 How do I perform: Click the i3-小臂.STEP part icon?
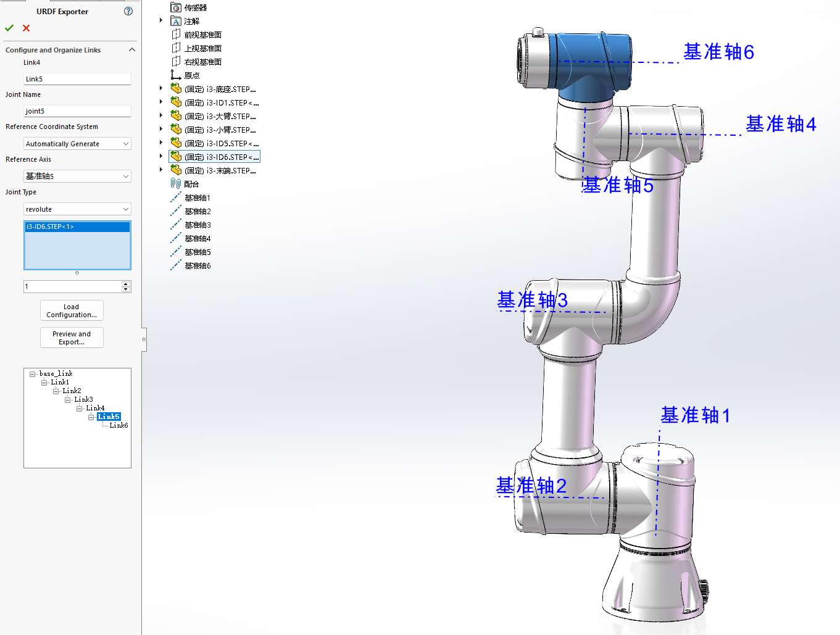[176, 130]
